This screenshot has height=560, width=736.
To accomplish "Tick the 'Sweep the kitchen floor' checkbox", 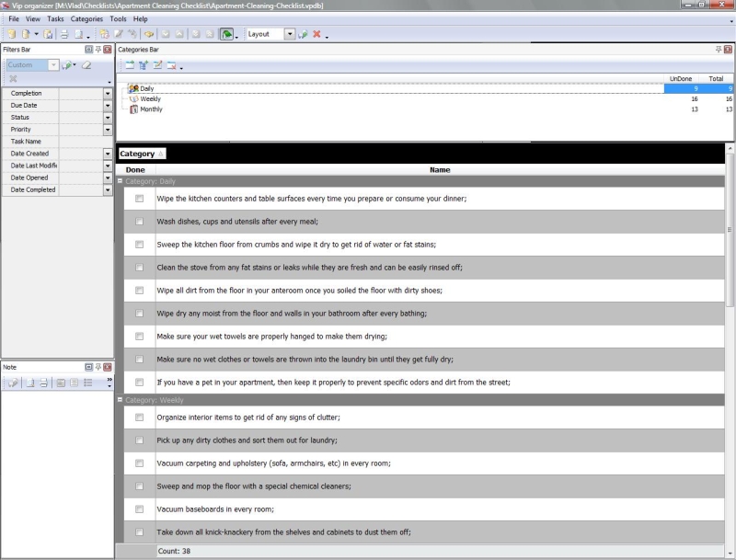I will coord(139,245).
